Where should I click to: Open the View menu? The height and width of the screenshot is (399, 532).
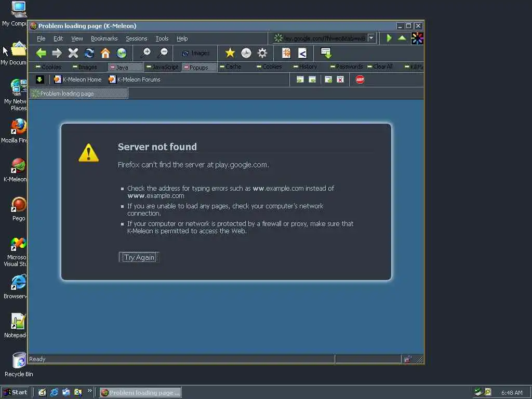(x=77, y=38)
